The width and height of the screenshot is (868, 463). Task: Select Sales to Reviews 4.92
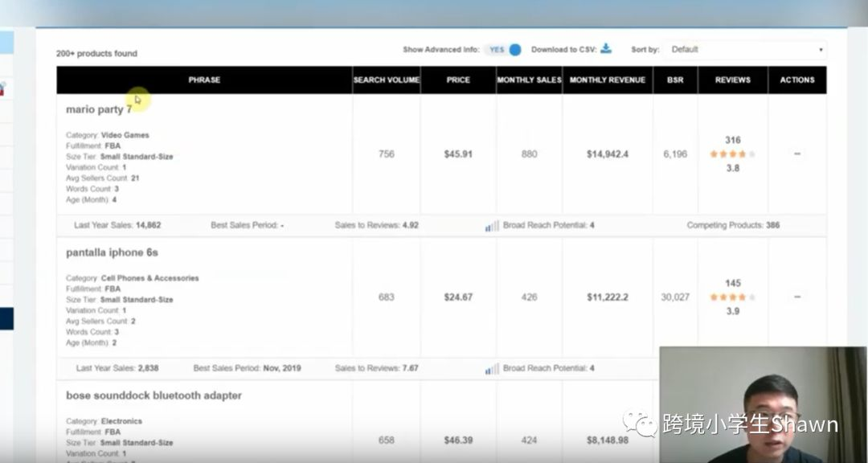click(376, 225)
